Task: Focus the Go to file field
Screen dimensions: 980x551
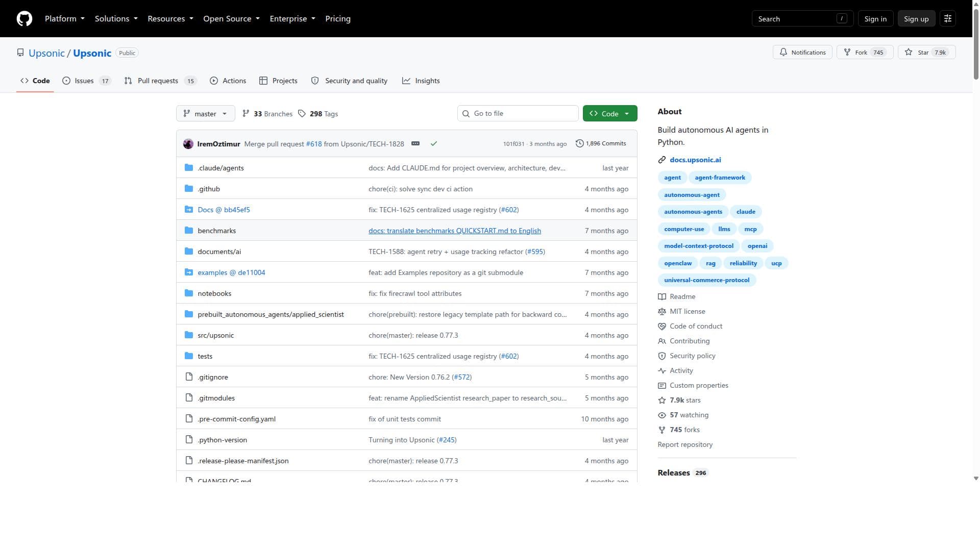Action: 518,114
